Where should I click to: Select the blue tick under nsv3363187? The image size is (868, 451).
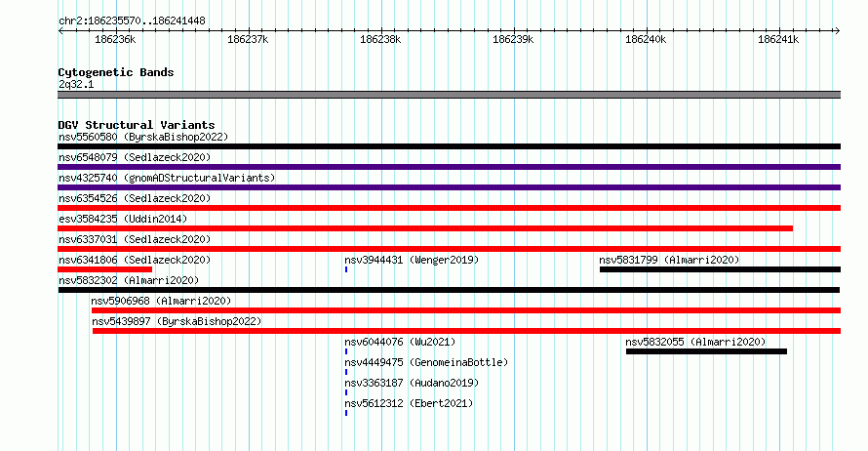(346, 392)
